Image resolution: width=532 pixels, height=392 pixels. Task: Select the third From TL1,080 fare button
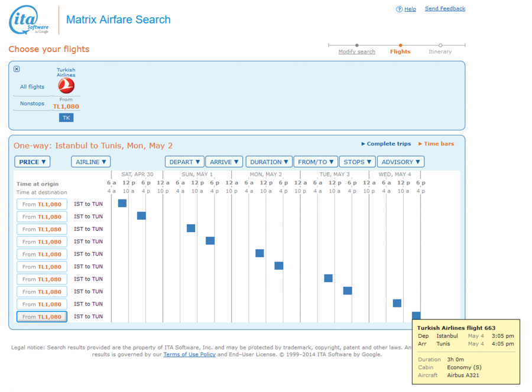pos(42,230)
